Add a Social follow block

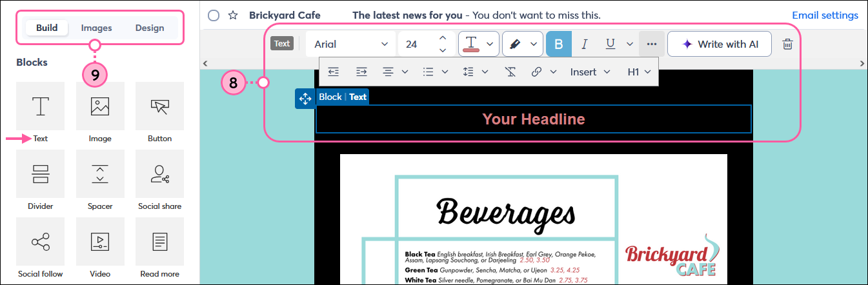click(41, 242)
